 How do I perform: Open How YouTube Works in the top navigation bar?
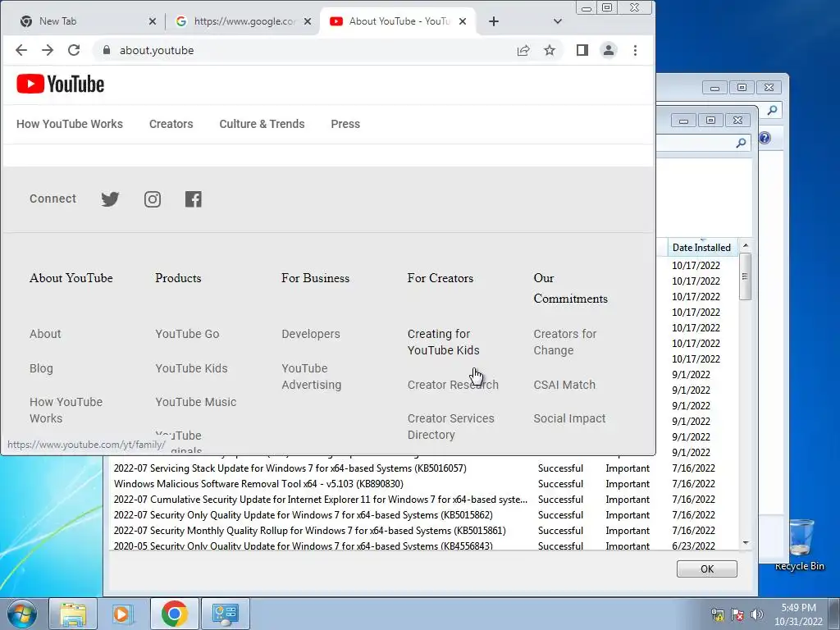click(x=70, y=124)
